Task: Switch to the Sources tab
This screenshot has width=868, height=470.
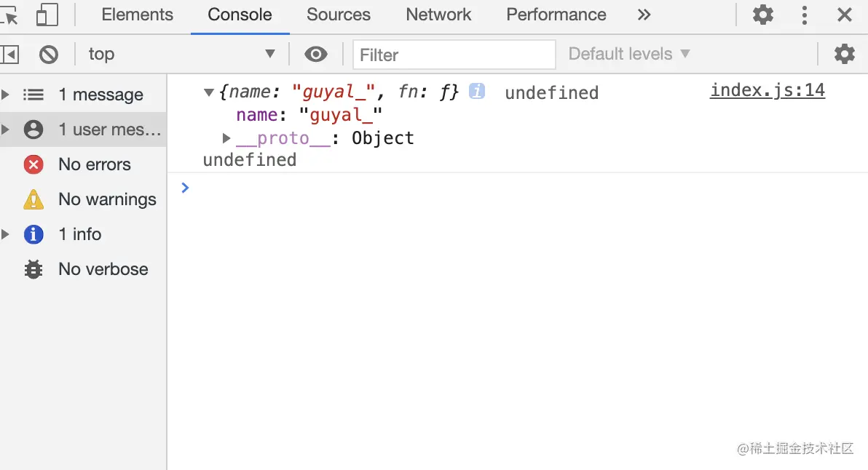Action: (x=339, y=15)
